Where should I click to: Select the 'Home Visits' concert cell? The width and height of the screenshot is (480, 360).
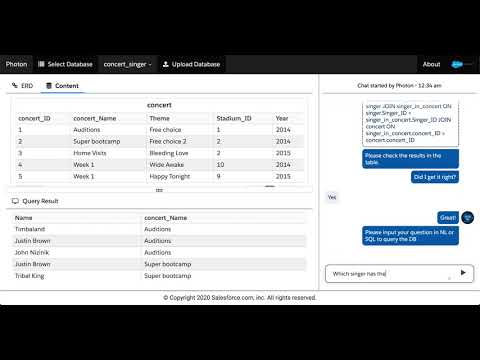click(x=90, y=153)
